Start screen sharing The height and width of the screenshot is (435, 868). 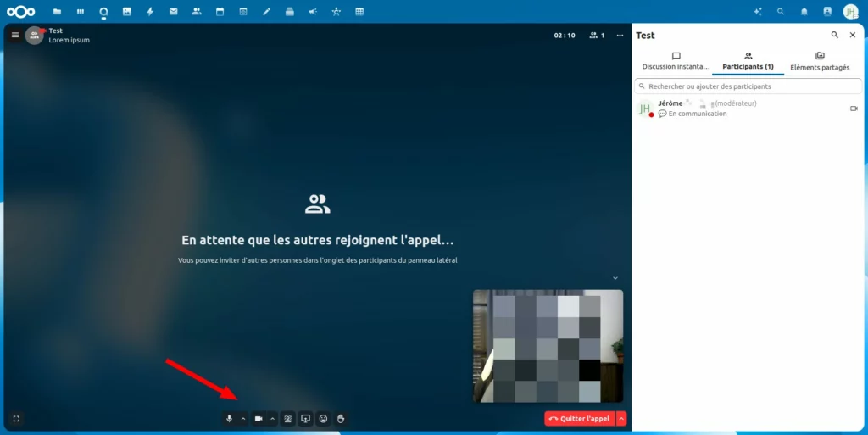pyautogui.click(x=306, y=419)
